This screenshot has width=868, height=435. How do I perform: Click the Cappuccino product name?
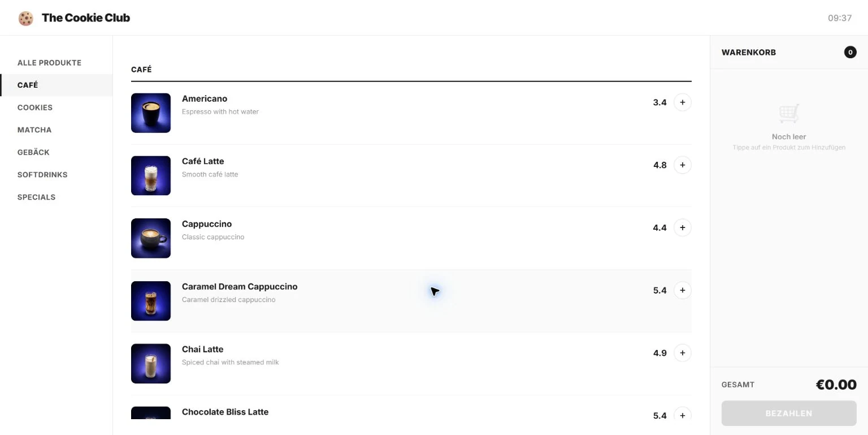tap(207, 224)
